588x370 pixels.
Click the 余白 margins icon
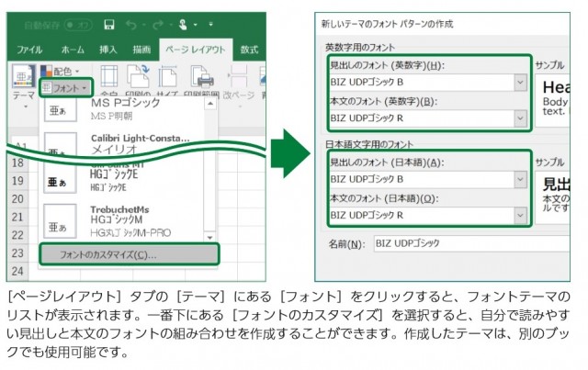(x=109, y=76)
